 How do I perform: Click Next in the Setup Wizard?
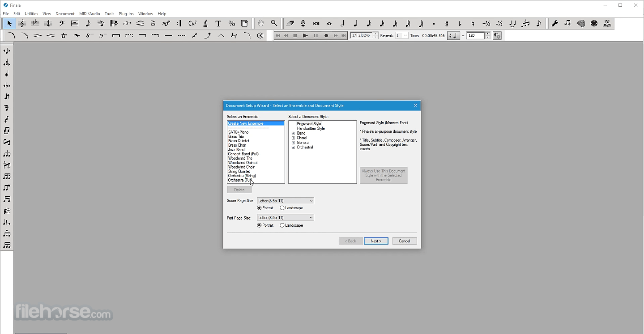point(376,241)
